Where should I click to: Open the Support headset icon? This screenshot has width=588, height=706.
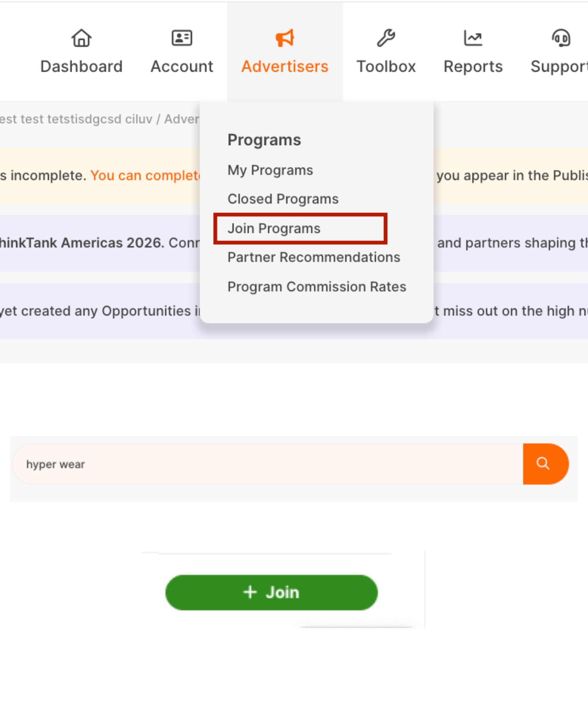point(561,38)
